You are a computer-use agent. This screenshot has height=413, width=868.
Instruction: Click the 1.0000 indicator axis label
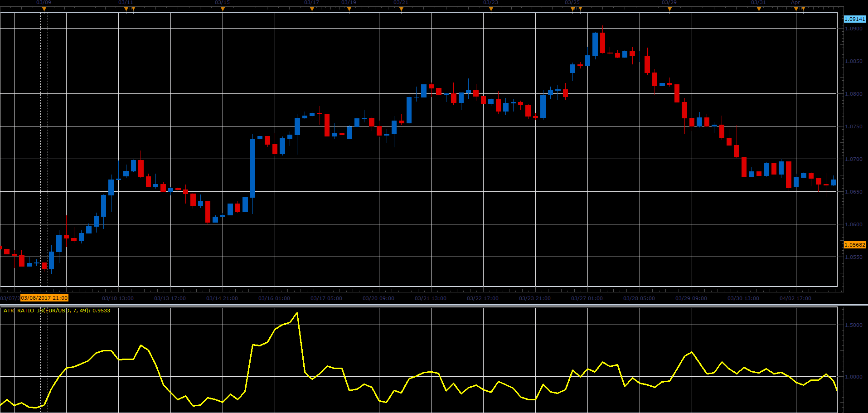click(x=854, y=377)
